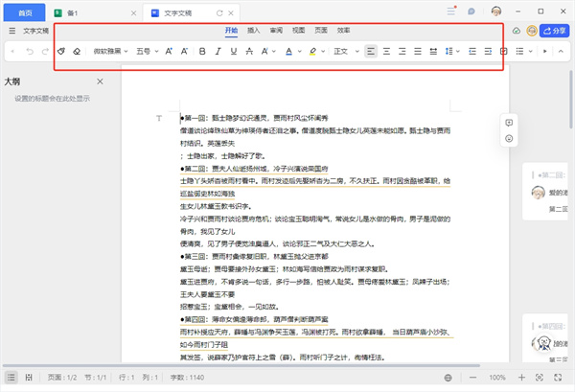Open the highlight color dropdown arrow

click(323, 52)
